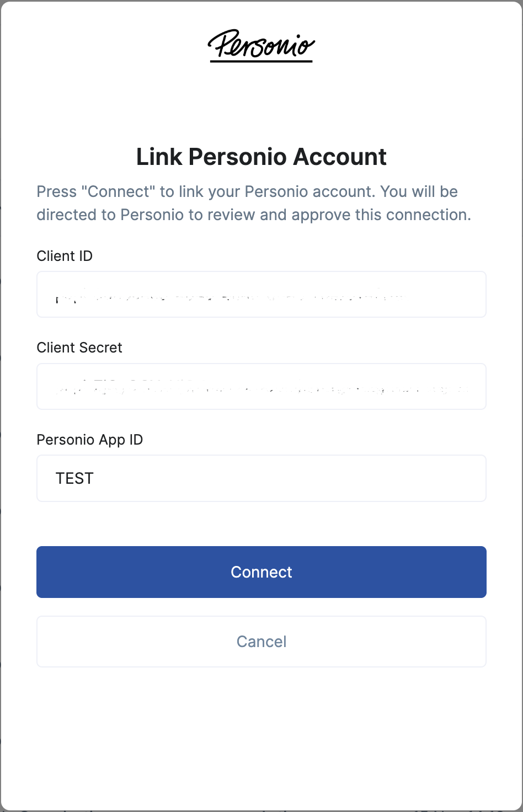Click the connection instructions text

click(253, 203)
